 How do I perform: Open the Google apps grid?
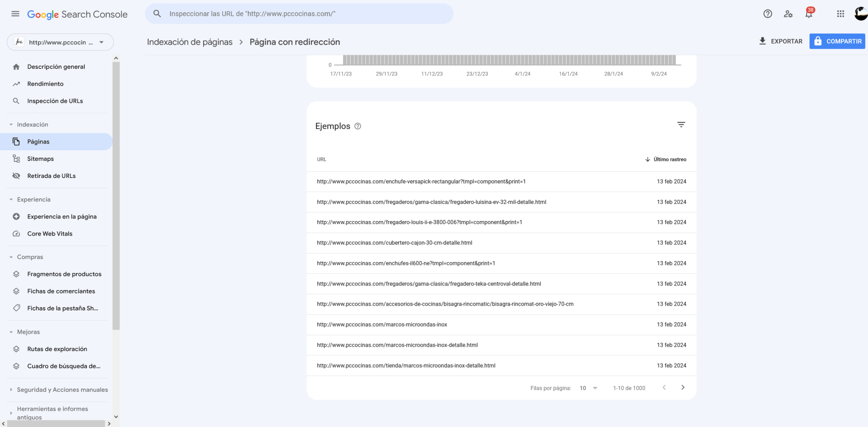tap(840, 14)
